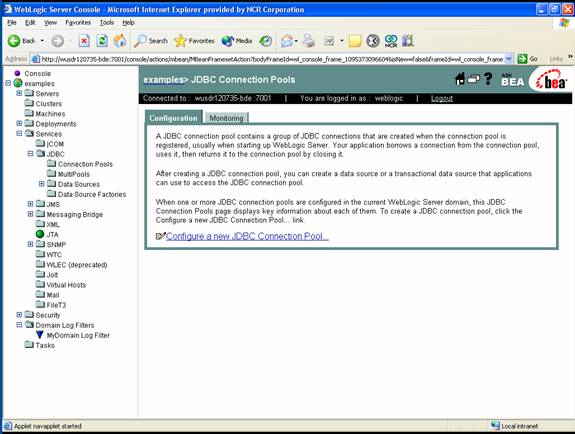Select Connection Pools in the tree
The height and width of the screenshot is (434, 575).
point(85,164)
